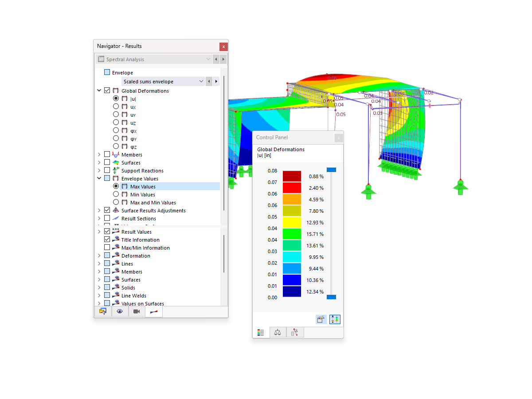532x399 pixels.
Task: Click the Max/Min Information eye icon
Action: coord(116,247)
